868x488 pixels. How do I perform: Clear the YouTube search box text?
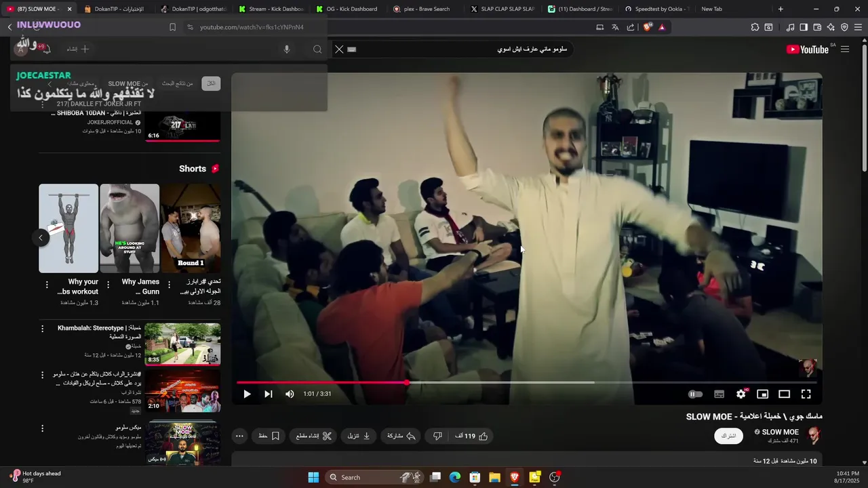[x=339, y=49]
